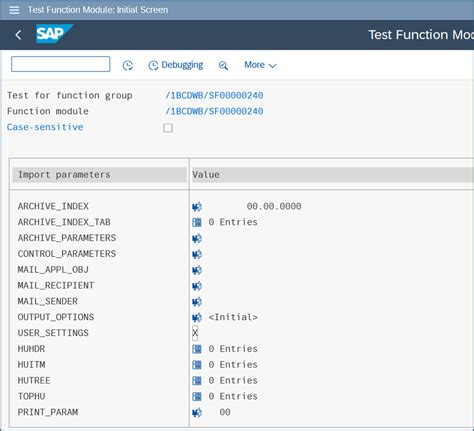Go back with the arrow
The width and height of the screenshot is (474, 431).
[x=18, y=35]
